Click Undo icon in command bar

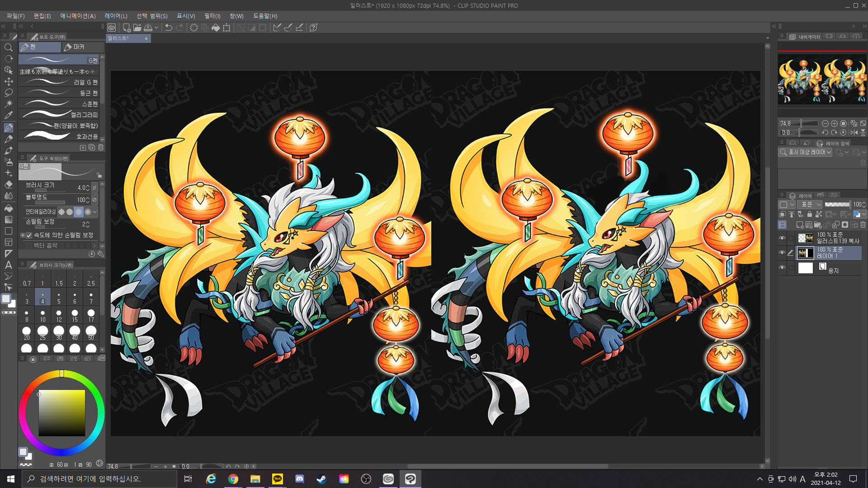[168, 28]
